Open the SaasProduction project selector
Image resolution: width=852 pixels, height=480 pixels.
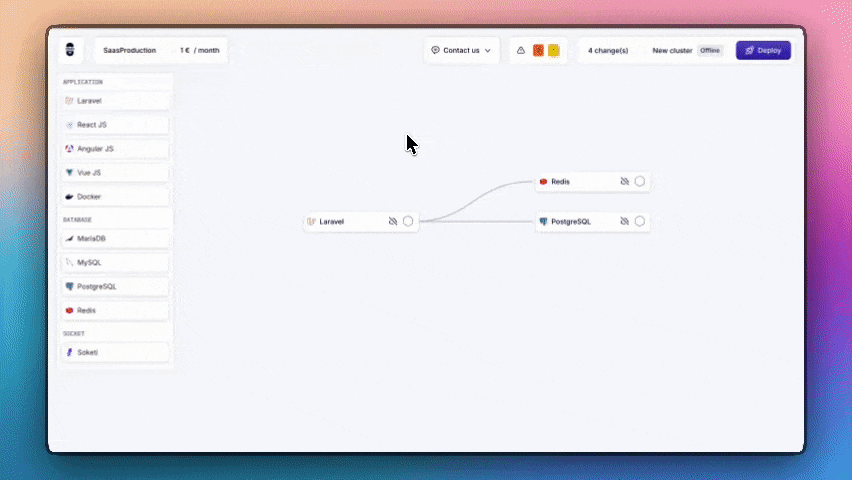click(130, 50)
